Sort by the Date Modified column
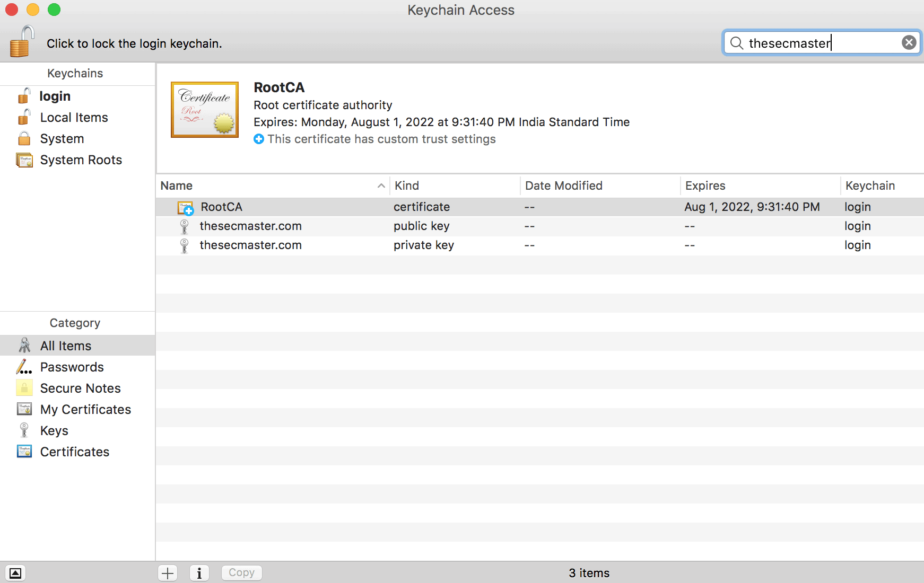Viewport: 924px width, 583px height. click(600, 185)
